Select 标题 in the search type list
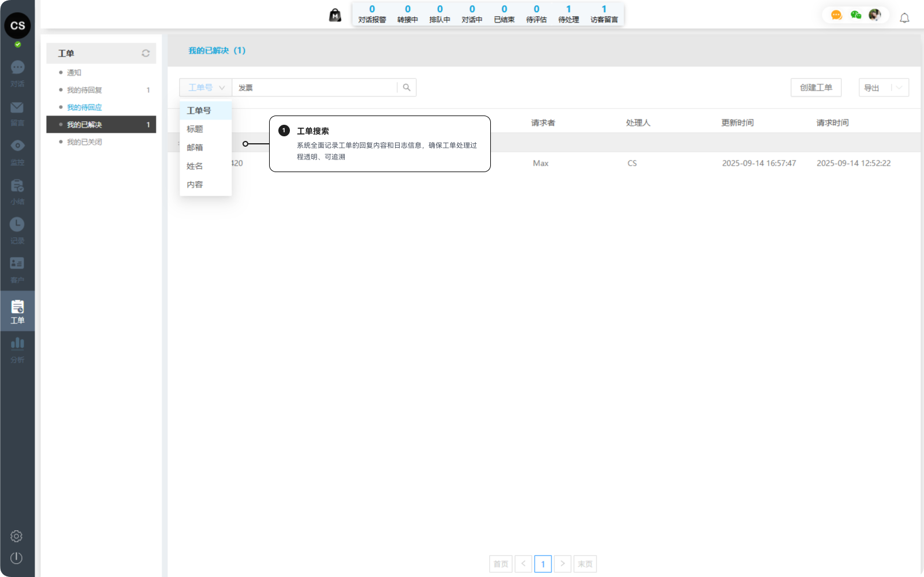The width and height of the screenshot is (924, 577). point(195,129)
